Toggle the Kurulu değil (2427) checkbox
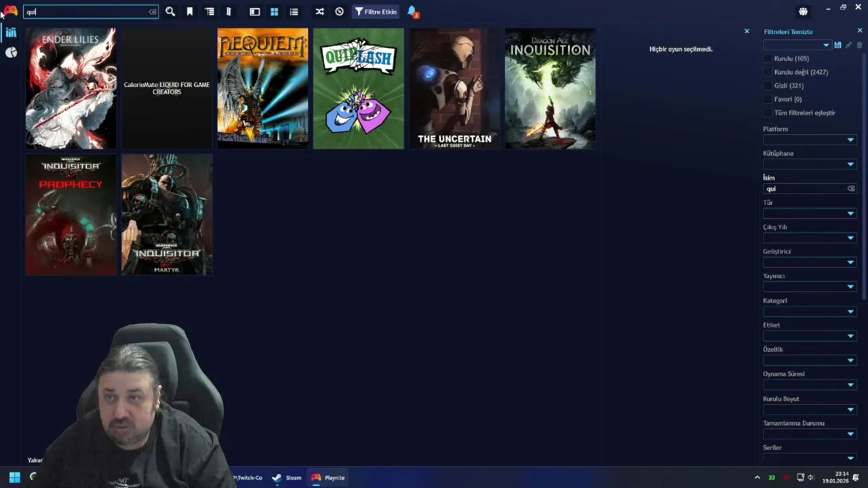This screenshot has height=488, width=868. pos(768,72)
